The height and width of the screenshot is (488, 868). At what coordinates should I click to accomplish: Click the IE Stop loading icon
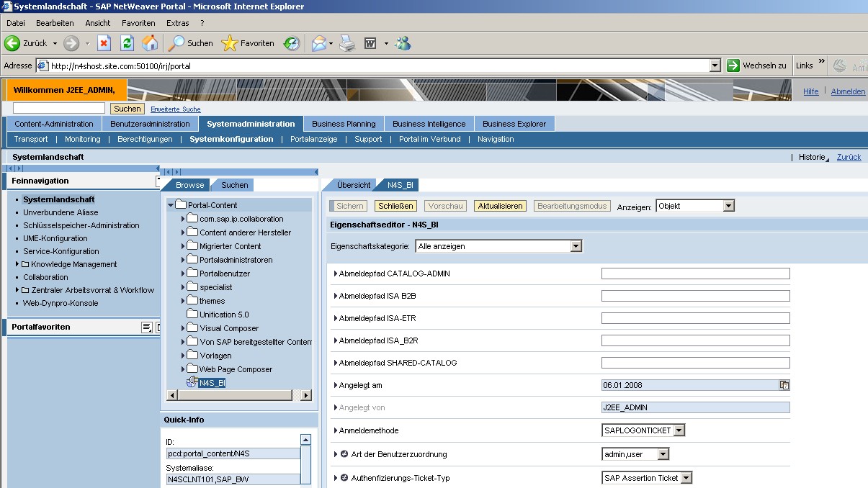tap(104, 43)
